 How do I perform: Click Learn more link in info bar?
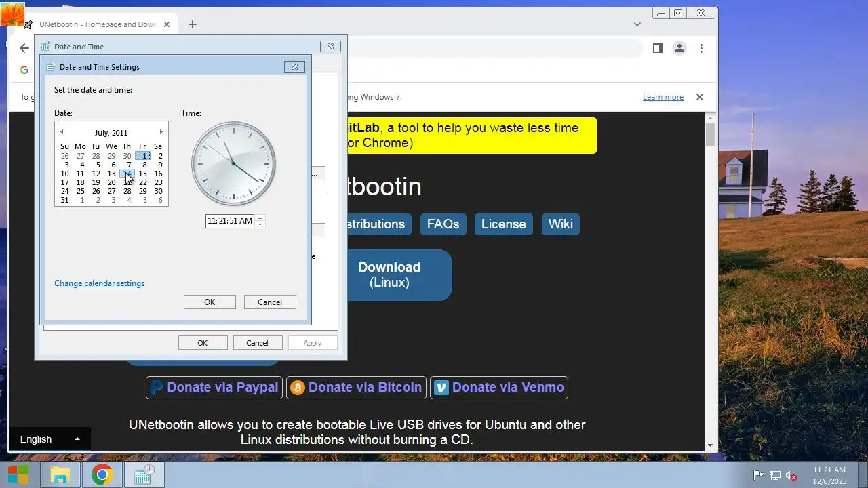663,97
